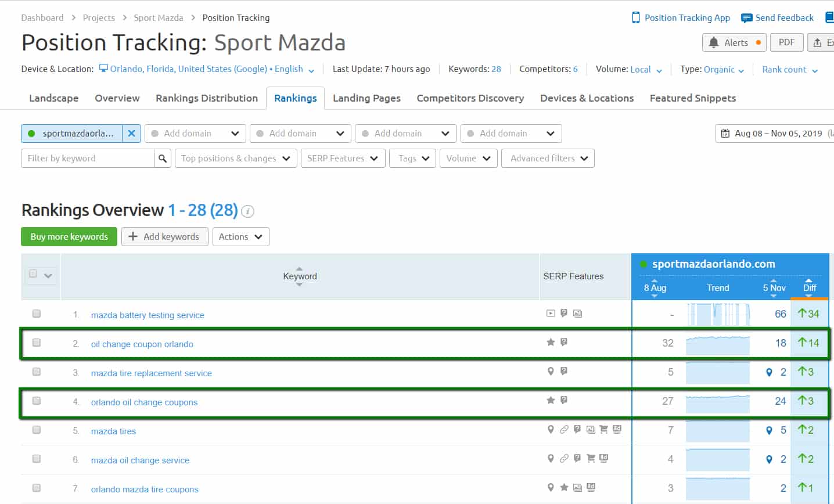Click the info icon beside Rankings Overview
This screenshot has width=834, height=504.
248,211
